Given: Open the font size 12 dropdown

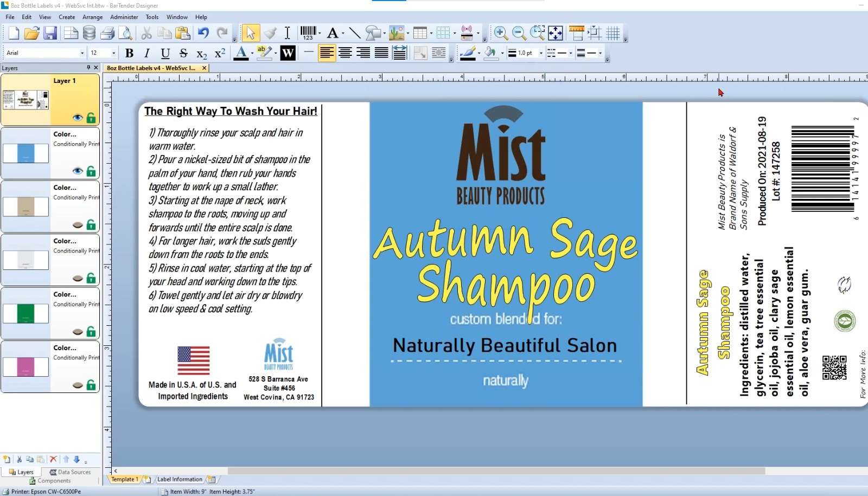Looking at the screenshot, I should click(113, 53).
